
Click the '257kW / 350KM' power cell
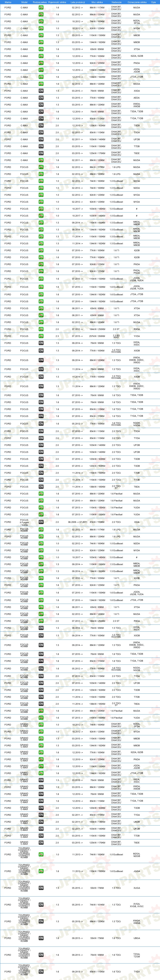tap(97, 336)
